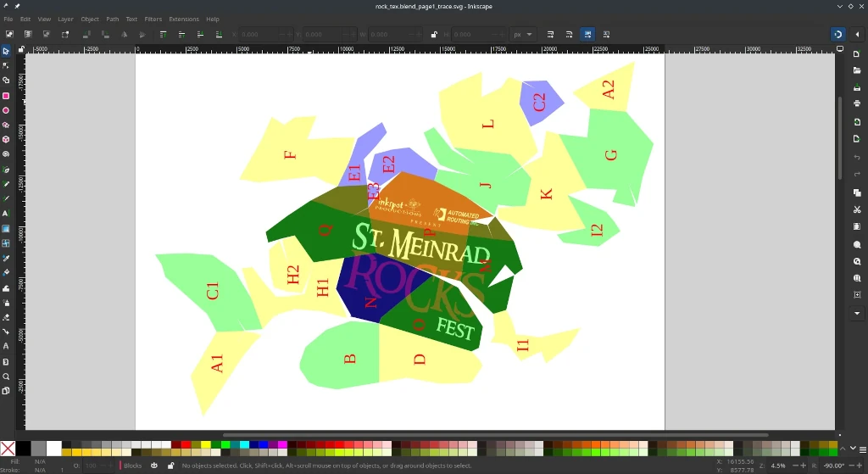
Task: Click the New document icon
Action: 857,53
